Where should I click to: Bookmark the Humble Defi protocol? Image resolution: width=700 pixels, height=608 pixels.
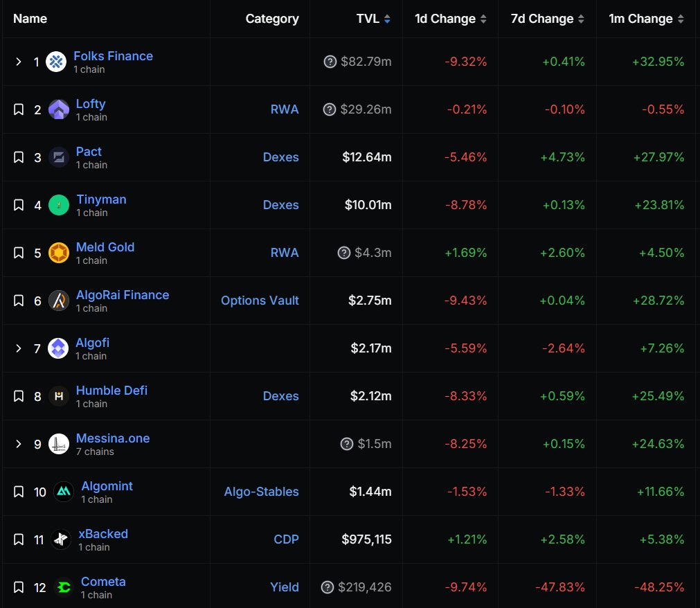18,396
